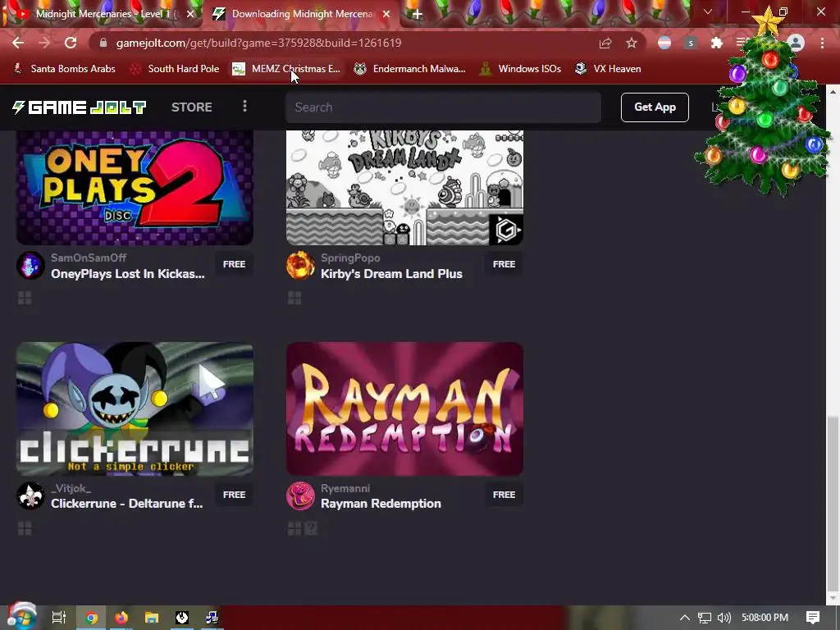
Task: Open Windows Start button with Santa hat
Action: coord(21,616)
